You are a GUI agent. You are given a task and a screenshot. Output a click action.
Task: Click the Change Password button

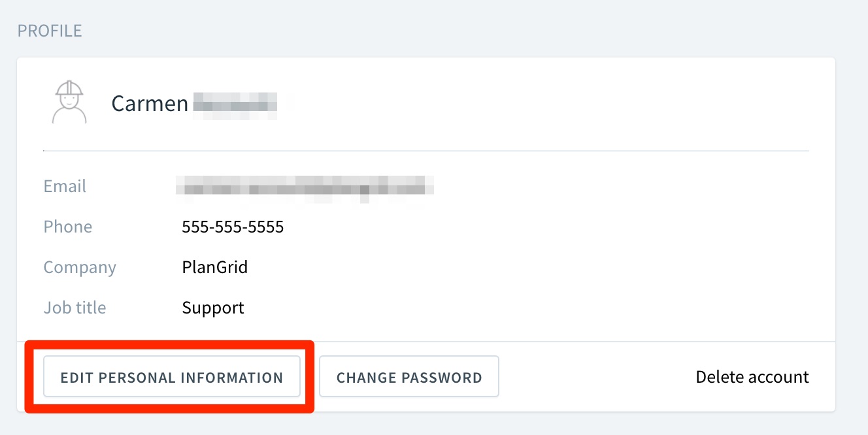409,376
